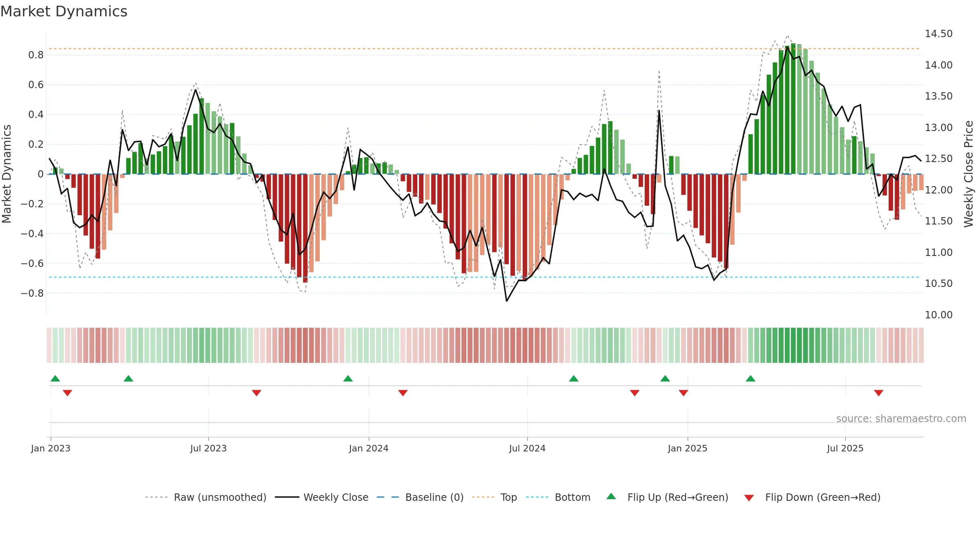
Task: Click the −0.8 tick on left axis
Action: pos(32,293)
